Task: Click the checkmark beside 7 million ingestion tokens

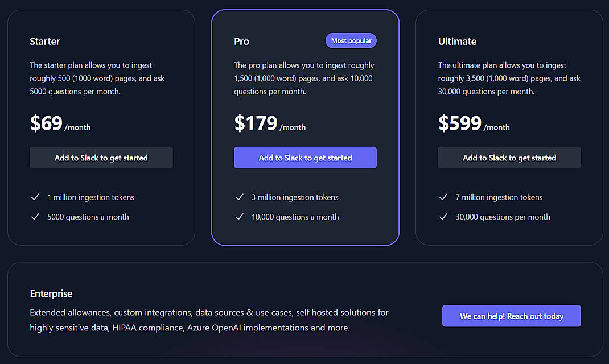Action: pyautogui.click(x=443, y=197)
